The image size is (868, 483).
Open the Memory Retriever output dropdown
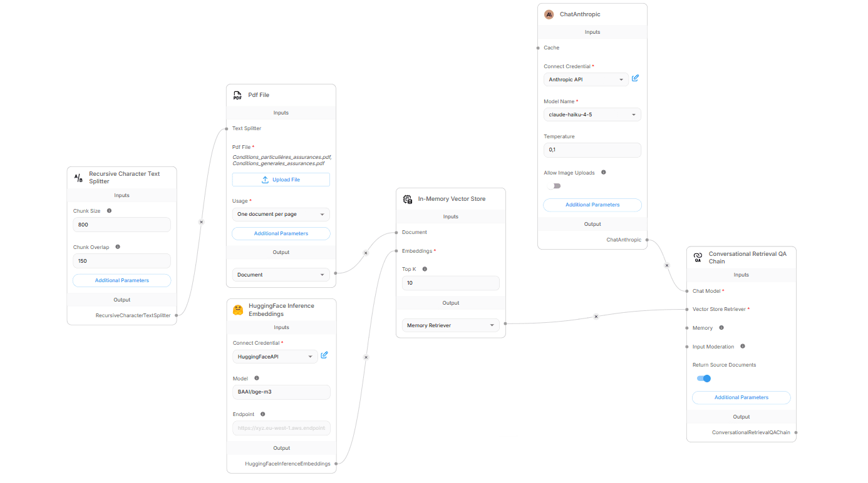point(451,325)
